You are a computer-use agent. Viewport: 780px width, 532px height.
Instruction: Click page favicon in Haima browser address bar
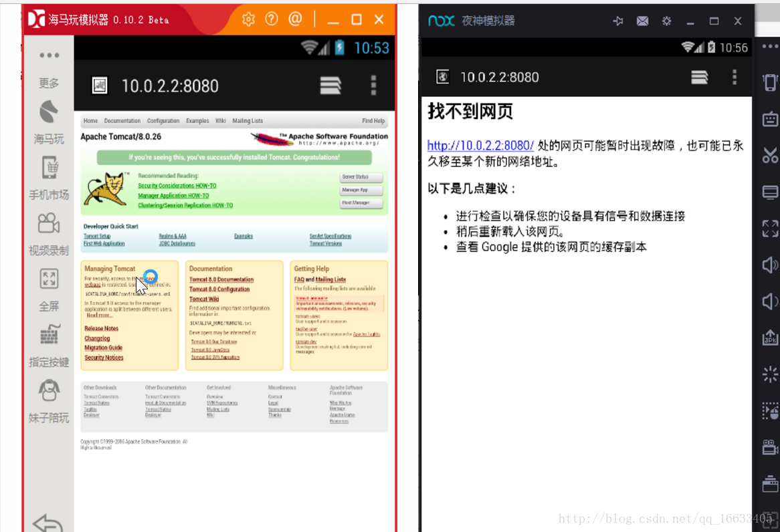(100, 86)
